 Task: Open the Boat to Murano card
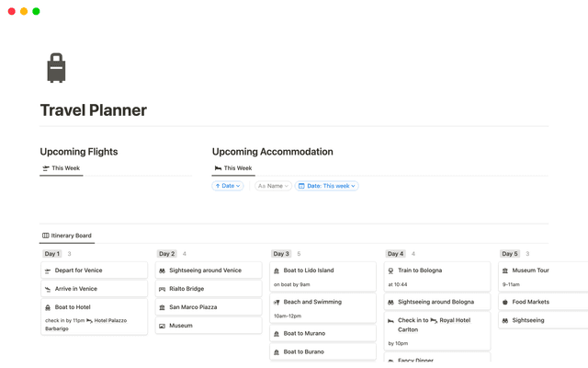[304, 333]
